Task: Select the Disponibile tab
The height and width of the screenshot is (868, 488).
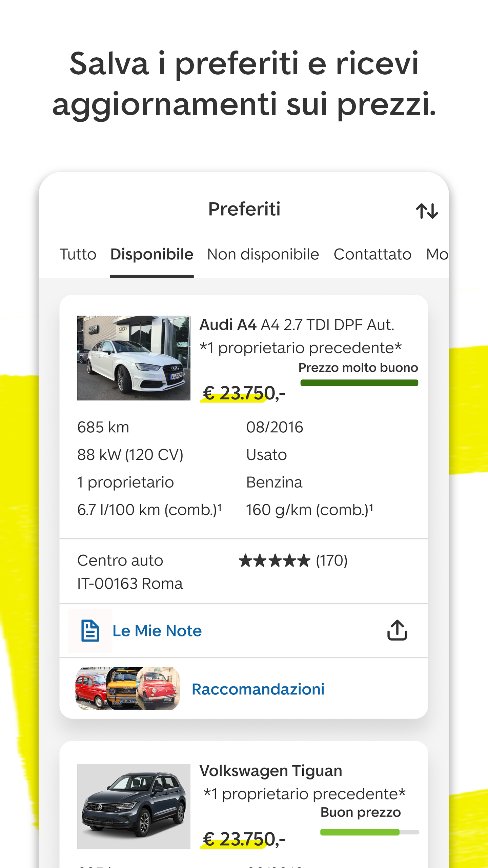Action: 152,254
